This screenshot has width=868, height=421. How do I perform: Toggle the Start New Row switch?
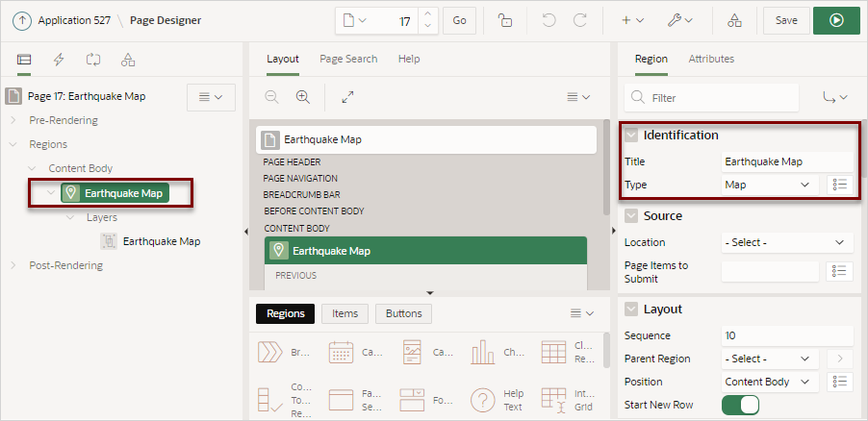(x=740, y=405)
